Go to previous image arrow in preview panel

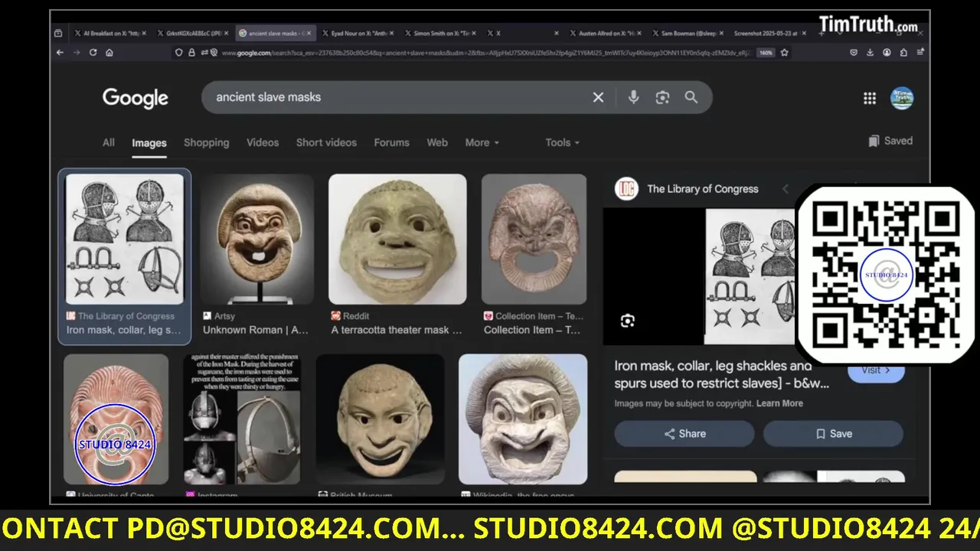785,189
